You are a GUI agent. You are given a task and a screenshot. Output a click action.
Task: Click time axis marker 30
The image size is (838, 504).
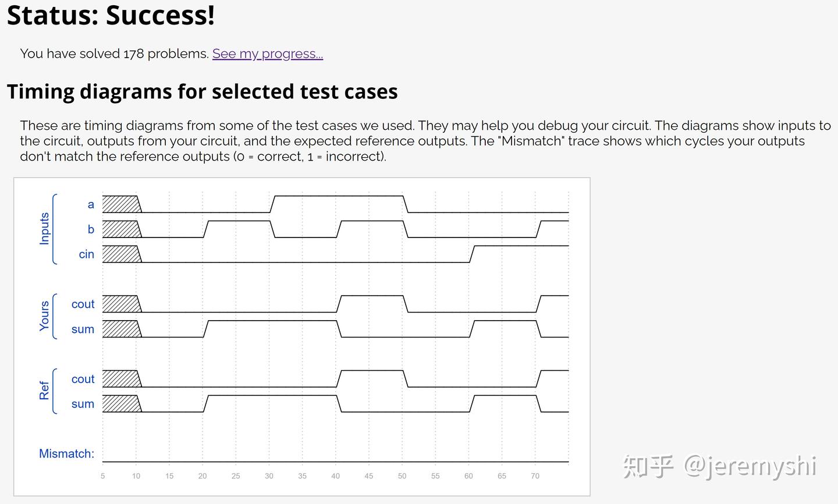pos(269,476)
